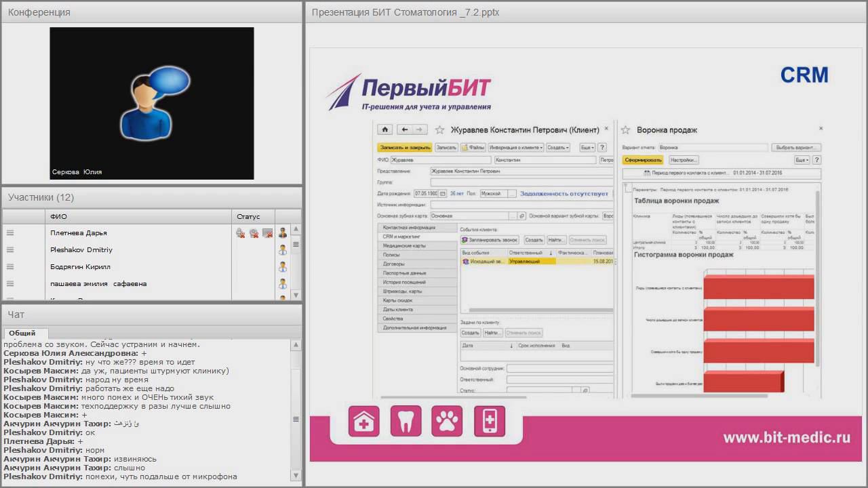Click user avatar icon for Бодрягин Кирилл
868x488 pixels.
coord(283,266)
